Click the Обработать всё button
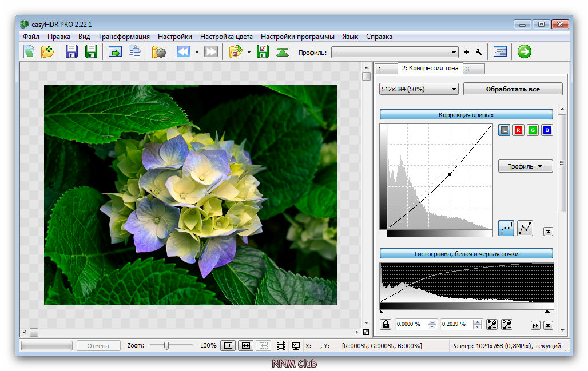This screenshot has height=371, width=588. pos(512,89)
